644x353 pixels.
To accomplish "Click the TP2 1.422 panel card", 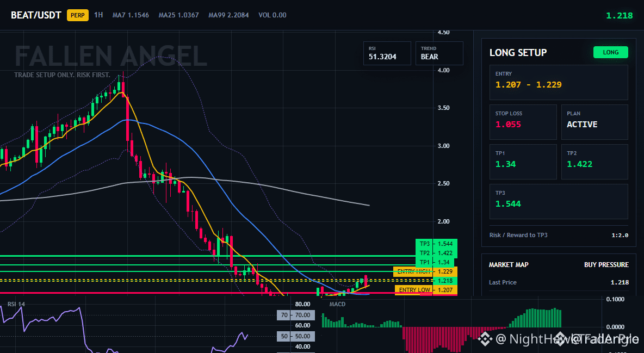I will 595,162.
